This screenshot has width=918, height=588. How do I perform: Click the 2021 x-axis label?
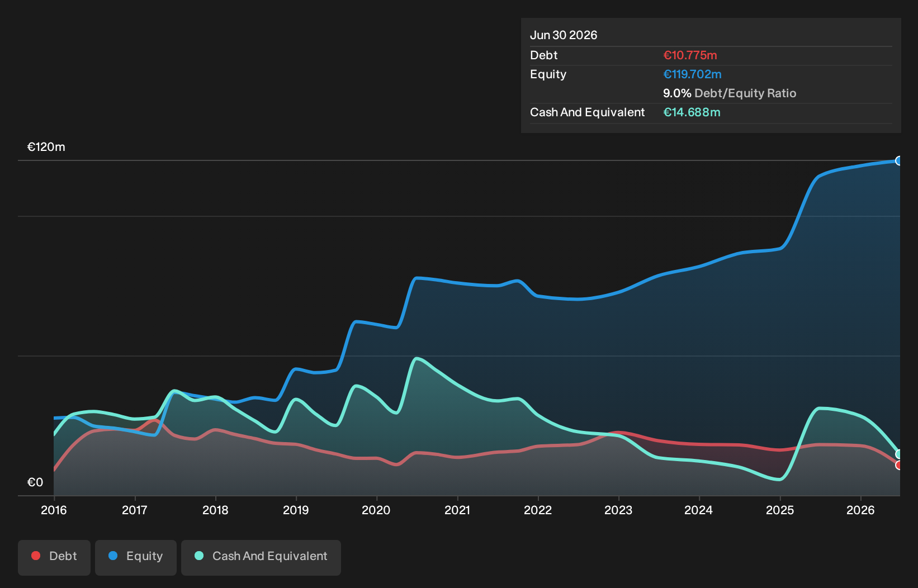457,510
